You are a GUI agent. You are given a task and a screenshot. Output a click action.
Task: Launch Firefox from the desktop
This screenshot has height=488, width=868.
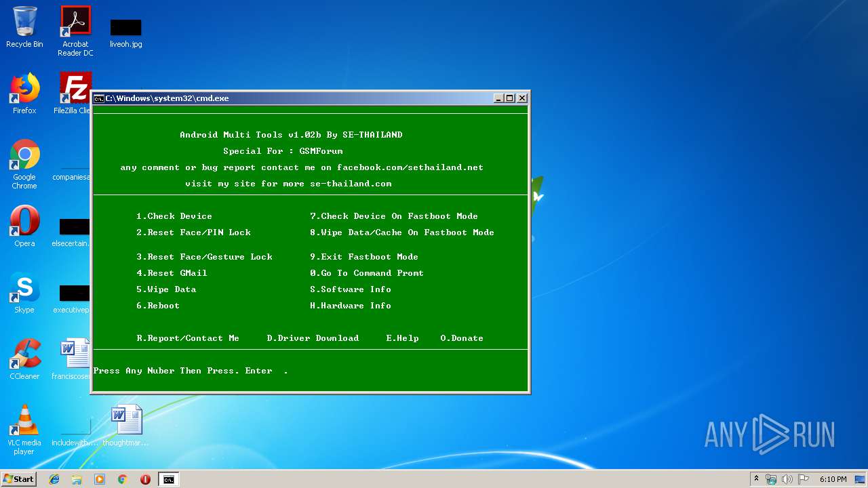[24, 94]
